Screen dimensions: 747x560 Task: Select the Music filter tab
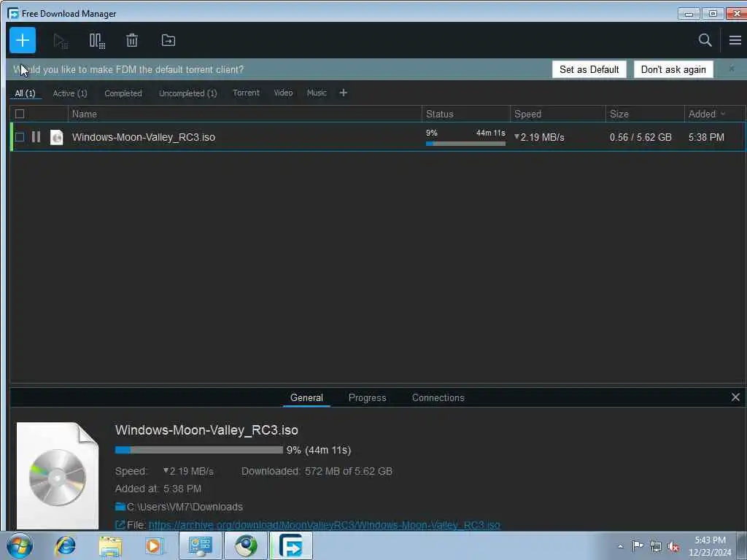click(317, 93)
